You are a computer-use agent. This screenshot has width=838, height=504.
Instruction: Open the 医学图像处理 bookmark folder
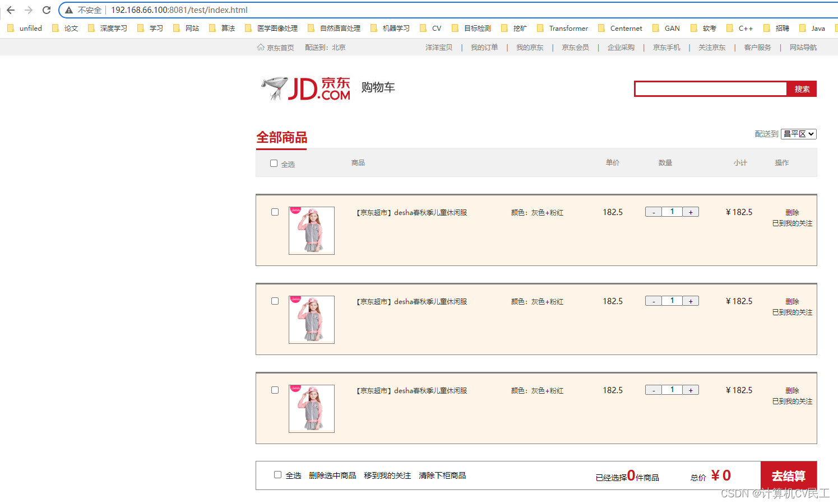pos(271,28)
